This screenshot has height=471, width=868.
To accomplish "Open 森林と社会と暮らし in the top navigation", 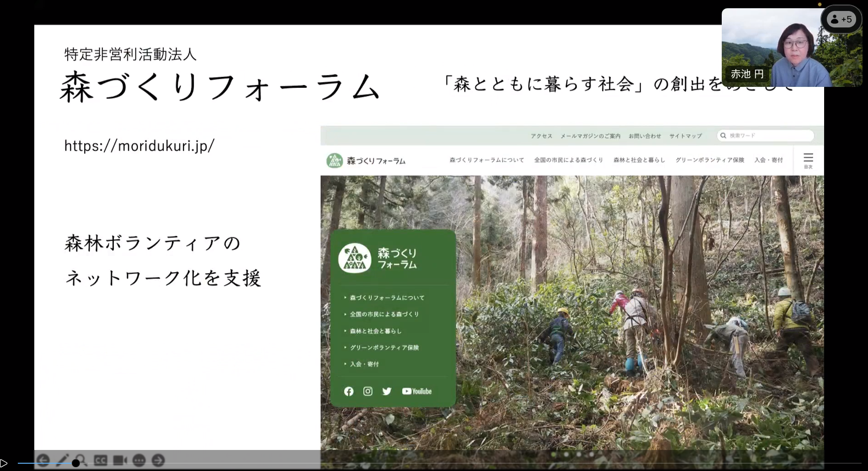I will (x=639, y=160).
